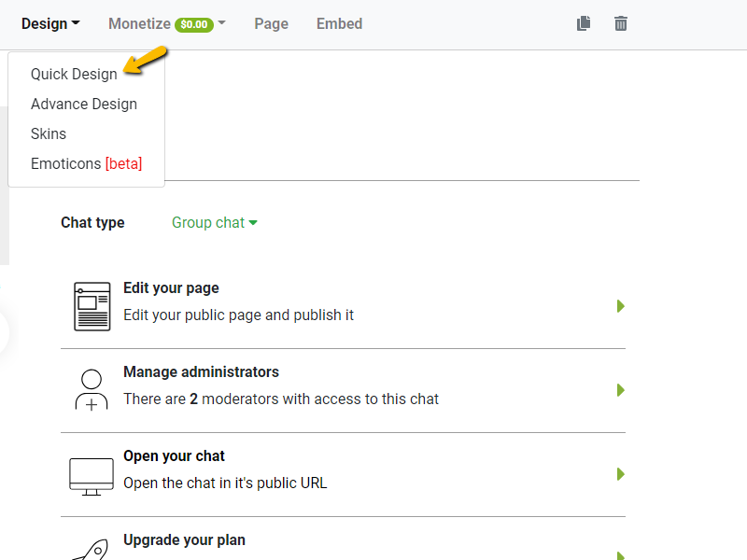Expand the Monetize dropdown
747x560 pixels.
click(x=166, y=24)
